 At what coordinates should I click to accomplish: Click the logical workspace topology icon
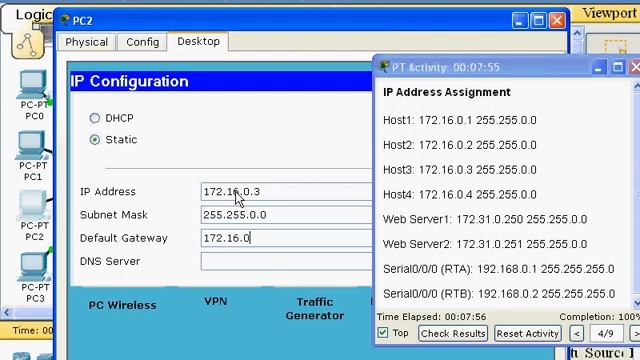point(27,45)
